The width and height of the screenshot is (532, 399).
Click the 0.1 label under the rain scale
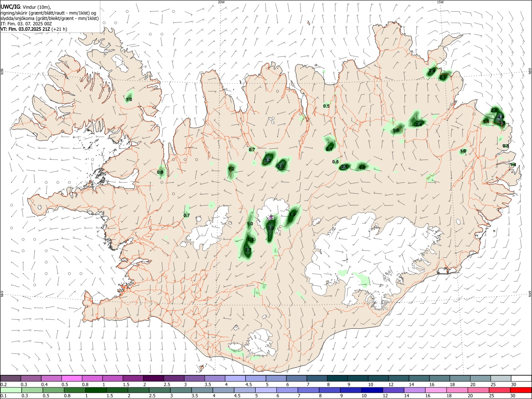[x=4, y=396]
